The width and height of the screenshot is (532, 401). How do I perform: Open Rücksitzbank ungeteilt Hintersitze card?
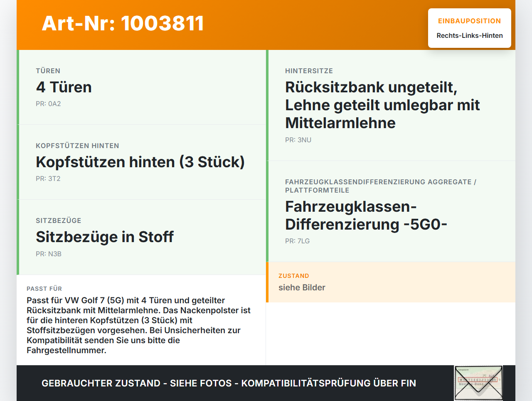391,105
